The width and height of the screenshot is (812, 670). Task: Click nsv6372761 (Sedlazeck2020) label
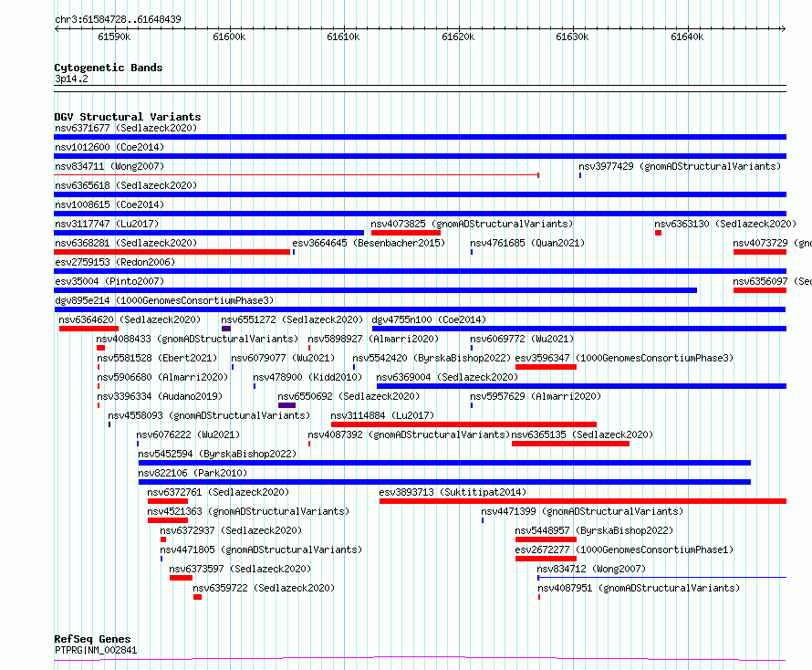pos(218,492)
